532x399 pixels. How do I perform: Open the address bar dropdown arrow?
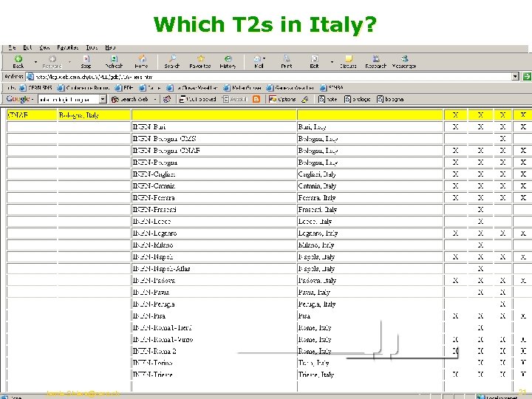coord(516,77)
